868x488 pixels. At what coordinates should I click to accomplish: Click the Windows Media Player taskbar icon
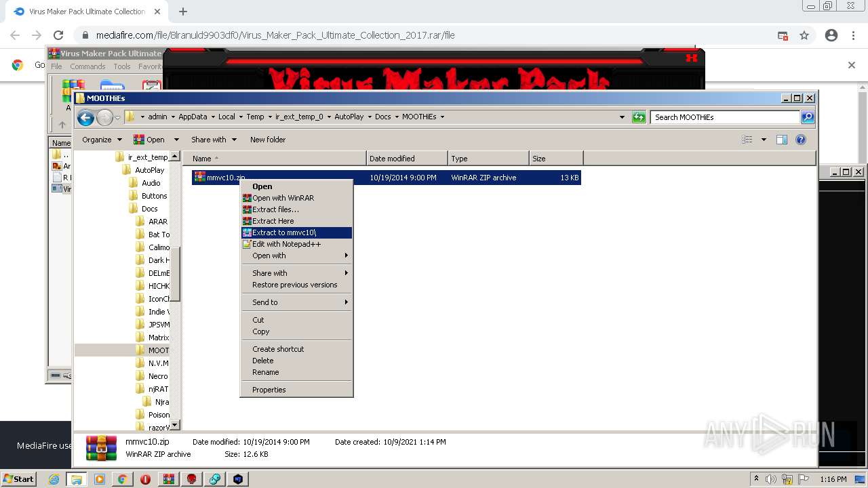tap(100, 479)
